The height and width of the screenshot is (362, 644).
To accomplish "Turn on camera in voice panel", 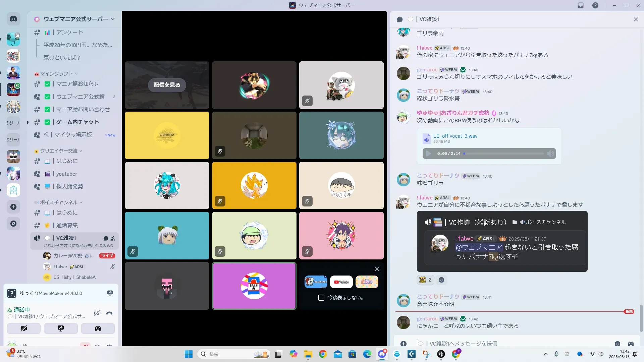I will 24,328.
